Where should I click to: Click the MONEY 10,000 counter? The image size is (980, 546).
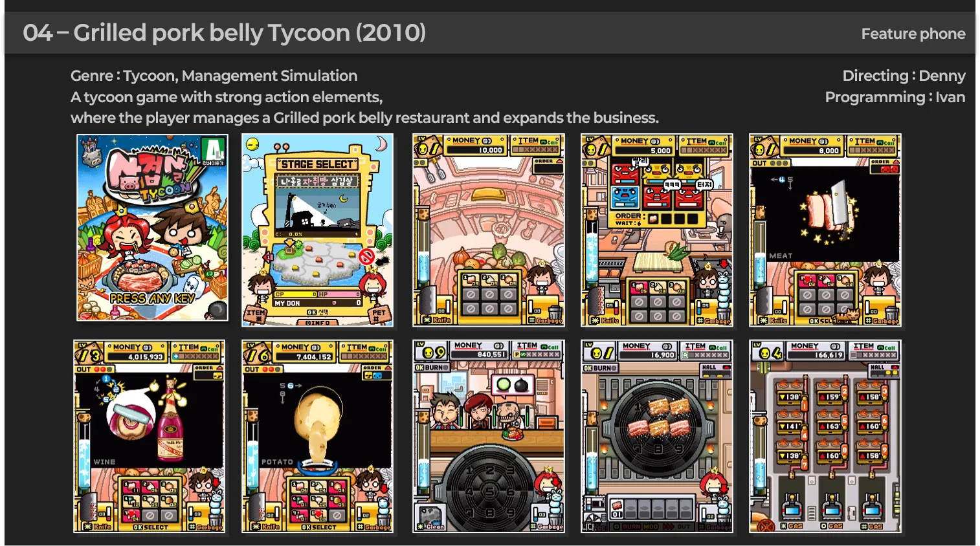476,146
